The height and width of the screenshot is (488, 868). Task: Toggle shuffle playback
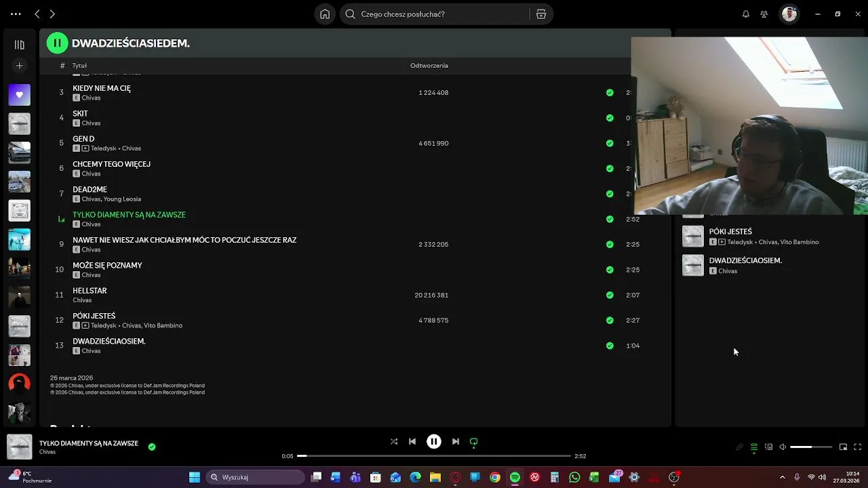click(x=394, y=441)
